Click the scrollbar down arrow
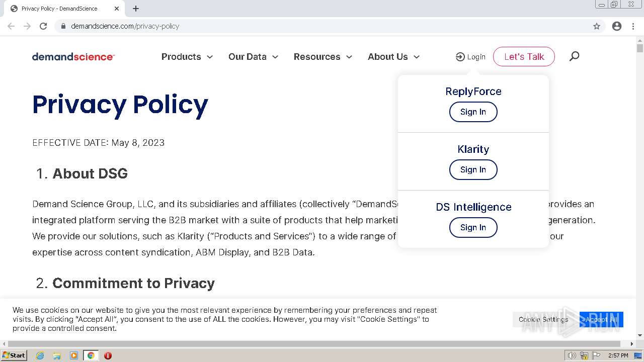This screenshot has width=644, height=362. click(639, 335)
